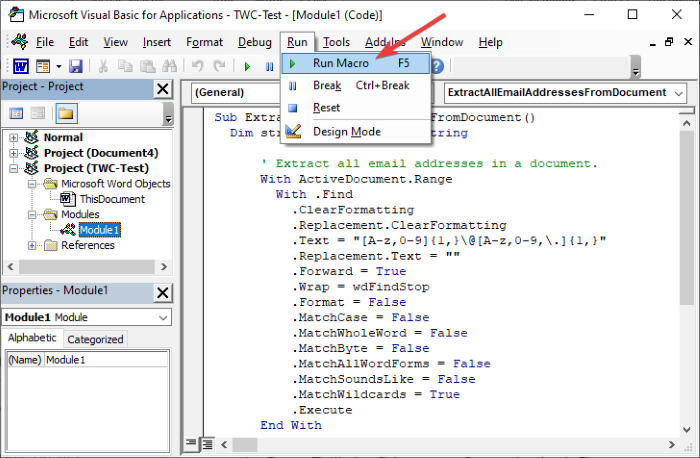The width and height of the screenshot is (700, 458).
Task: Click the code window vertical scroll thumb
Action: click(687, 218)
